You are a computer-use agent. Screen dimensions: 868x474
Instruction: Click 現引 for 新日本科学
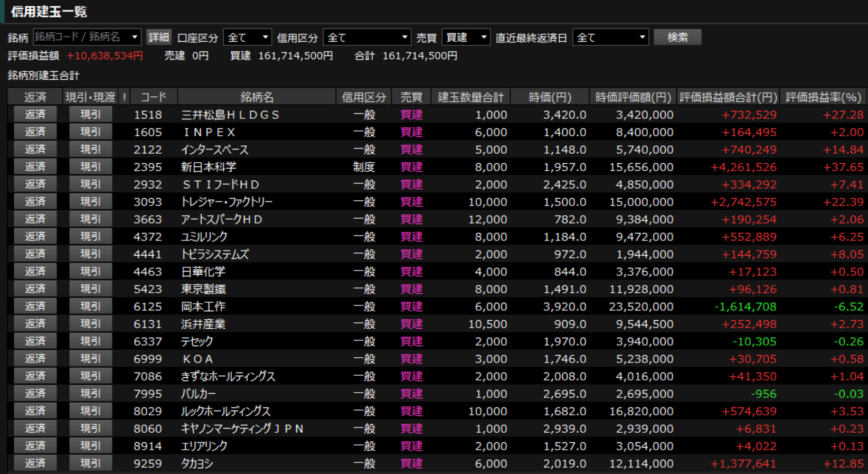click(x=90, y=166)
